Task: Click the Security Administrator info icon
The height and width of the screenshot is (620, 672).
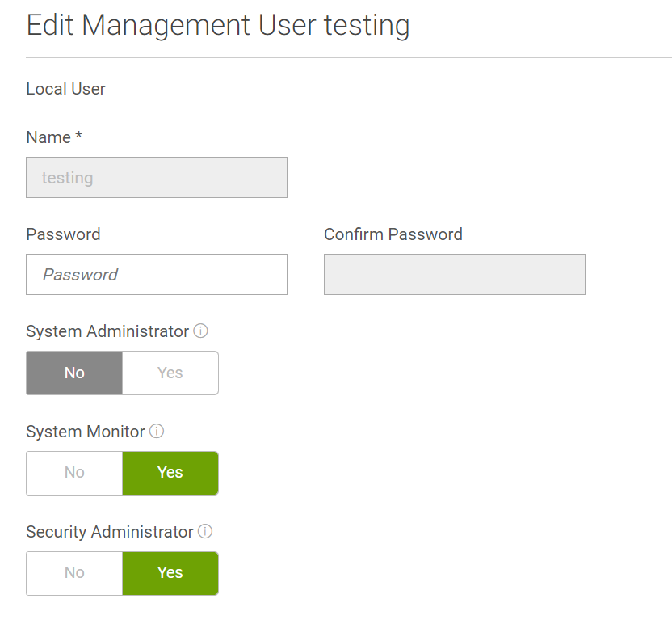Action: click(x=205, y=532)
